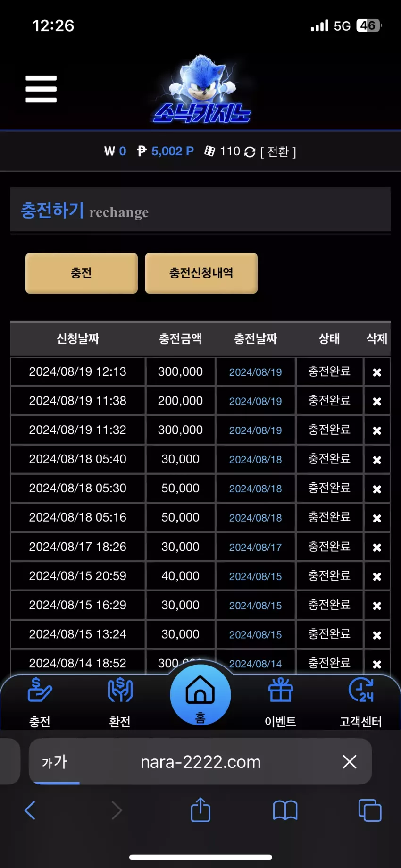Refresh the balance with circular arrows icon

[250, 152]
